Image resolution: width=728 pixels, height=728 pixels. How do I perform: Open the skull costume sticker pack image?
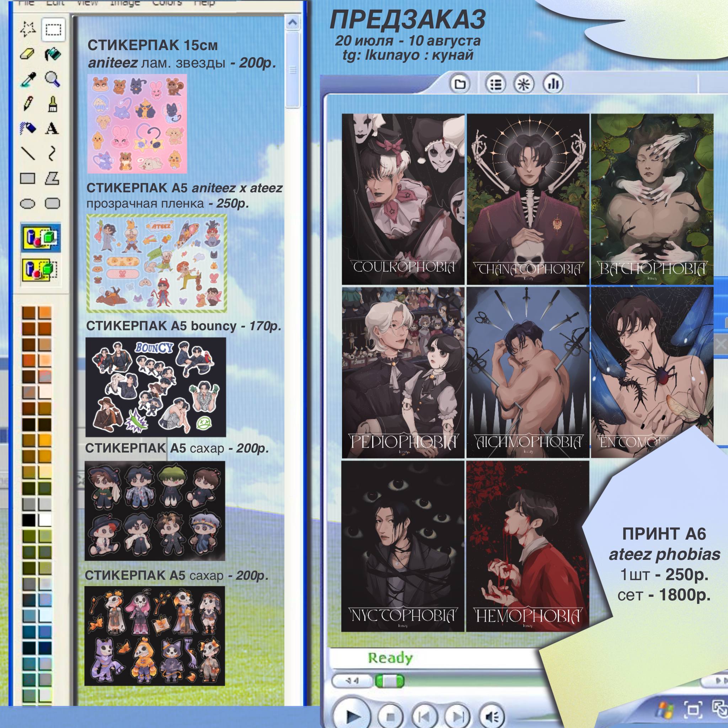(155, 636)
